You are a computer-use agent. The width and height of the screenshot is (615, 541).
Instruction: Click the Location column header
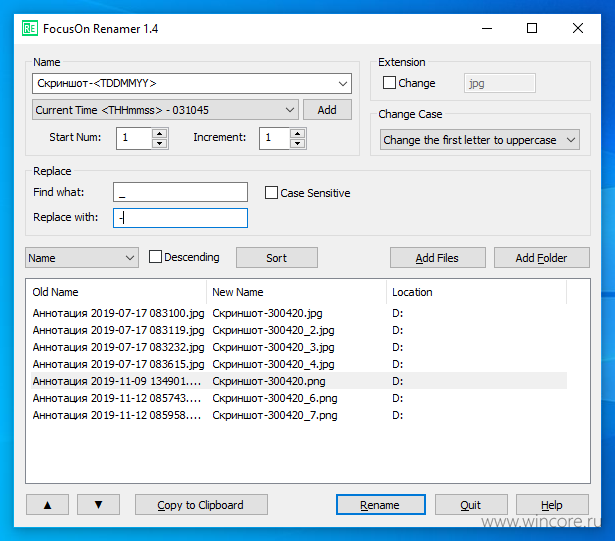click(477, 292)
